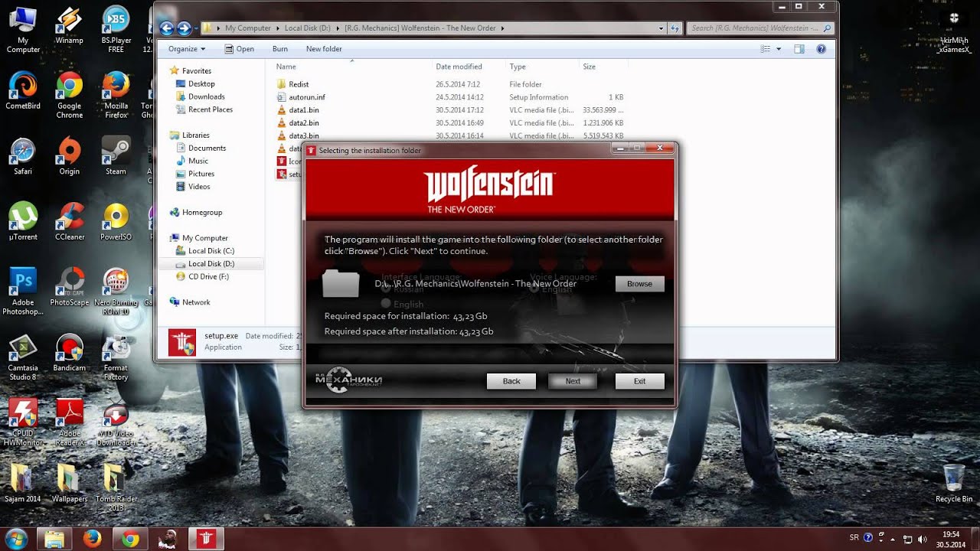Launch Camtasia Studio 8 shortcut

coord(23,357)
